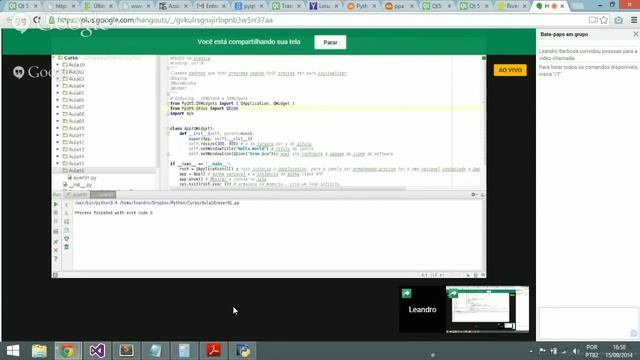Open the Chrome hamburger menu
Image resolution: width=640 pixels, height=360 pixels.
[x=634, y=20]
